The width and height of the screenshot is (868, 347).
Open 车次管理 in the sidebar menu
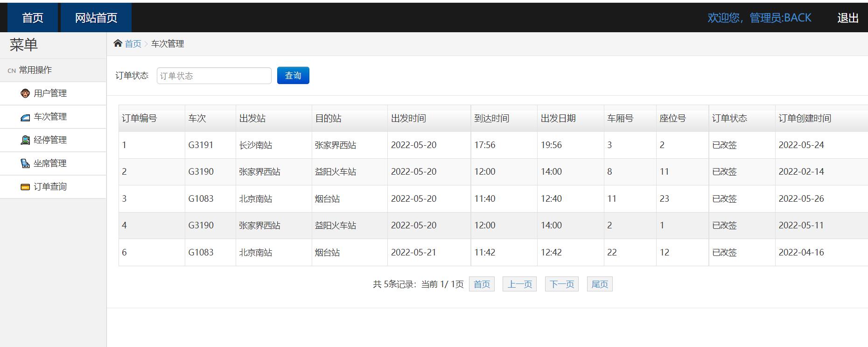coord(53,117)
